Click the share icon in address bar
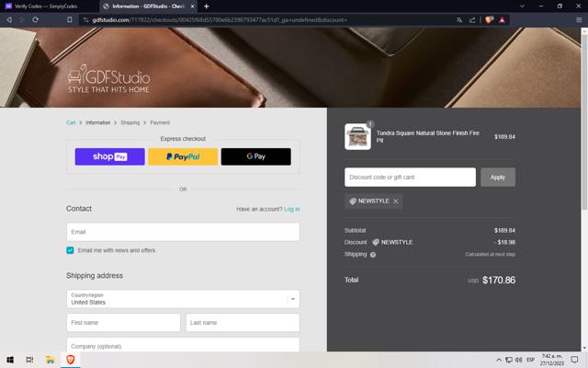 pos(472,20)
